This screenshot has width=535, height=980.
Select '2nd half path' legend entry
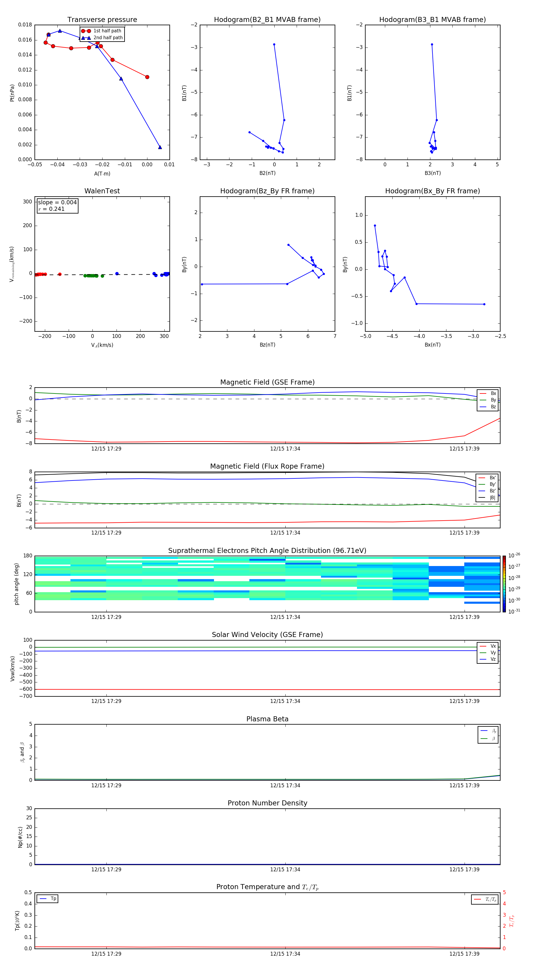(102, 38)
